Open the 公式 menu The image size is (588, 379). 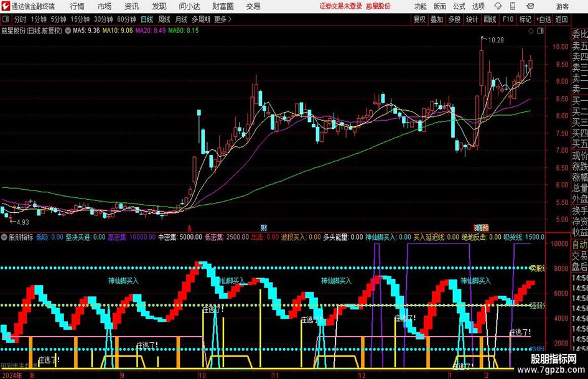(459, 6)
